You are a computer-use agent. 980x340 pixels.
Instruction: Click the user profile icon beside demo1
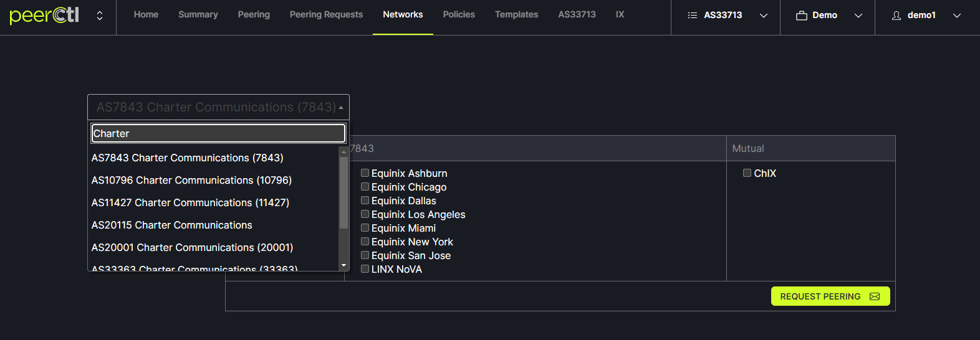pyautogui.click(x=896, y=16)
